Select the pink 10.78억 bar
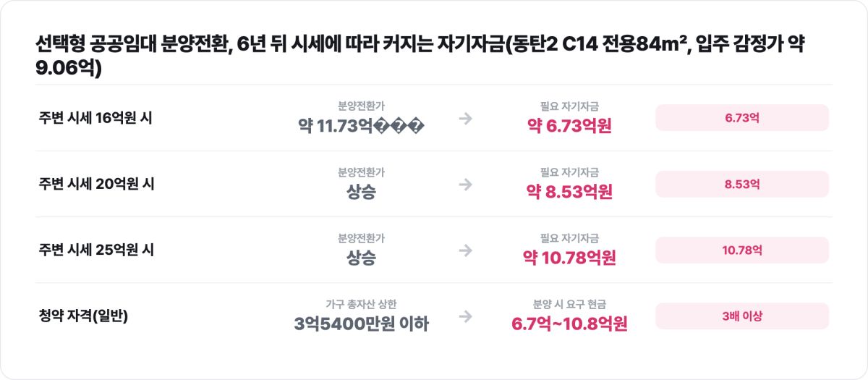 coord(742,250)
